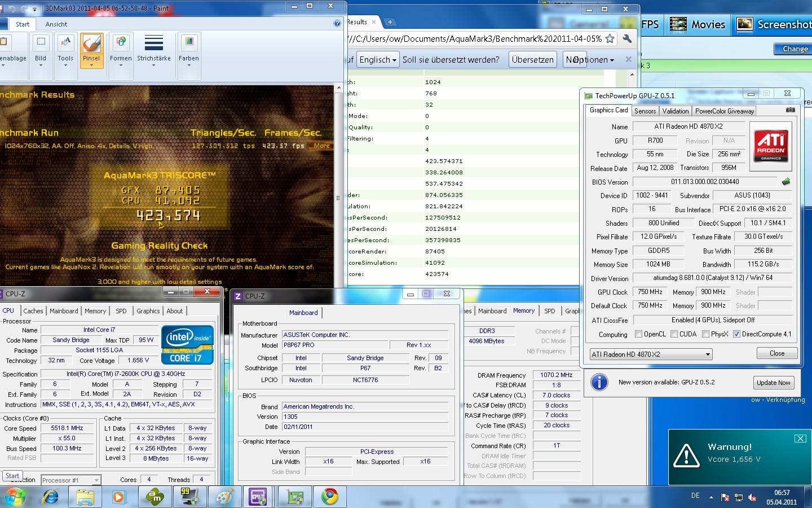Click the Windows Start orb
812x508 pixels.
[15, 497]
